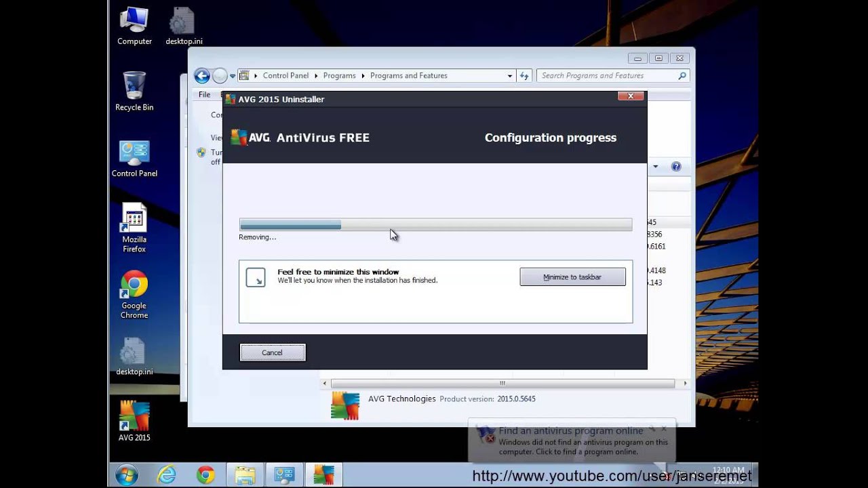Screen dimensions: 868x488
Task: Expand the view options dropdown arrow
Action: (x=655, y=166)
